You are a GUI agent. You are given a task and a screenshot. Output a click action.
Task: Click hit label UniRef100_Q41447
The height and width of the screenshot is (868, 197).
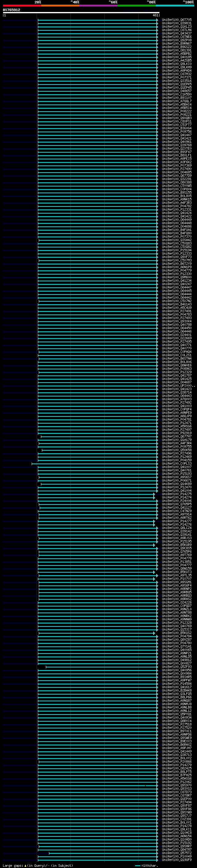point(176,135)
